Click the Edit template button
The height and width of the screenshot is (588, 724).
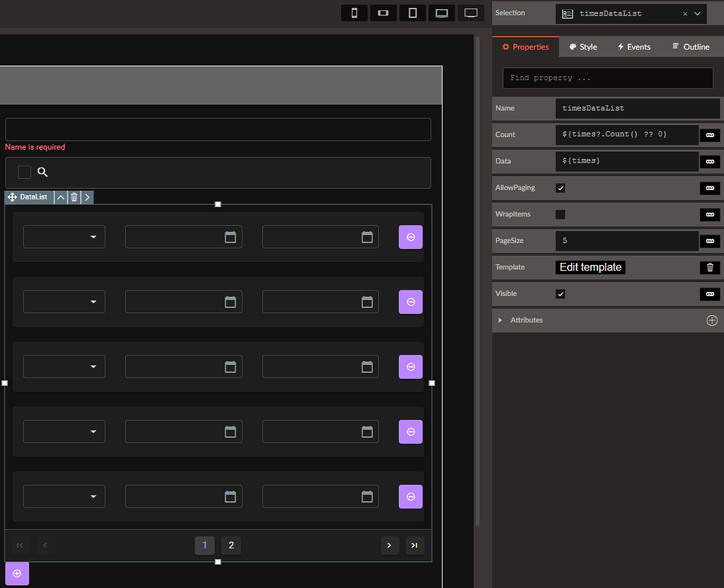(x=590, y=267)
